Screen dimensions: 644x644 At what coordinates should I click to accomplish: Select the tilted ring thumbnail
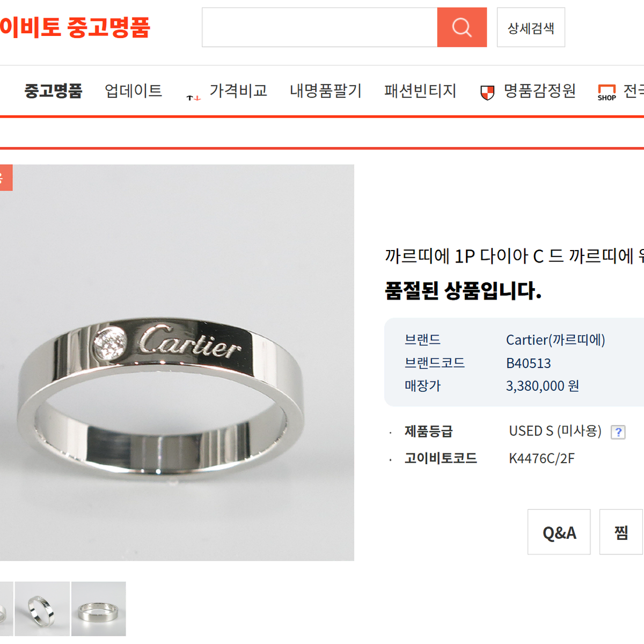[x=42, y=609]
